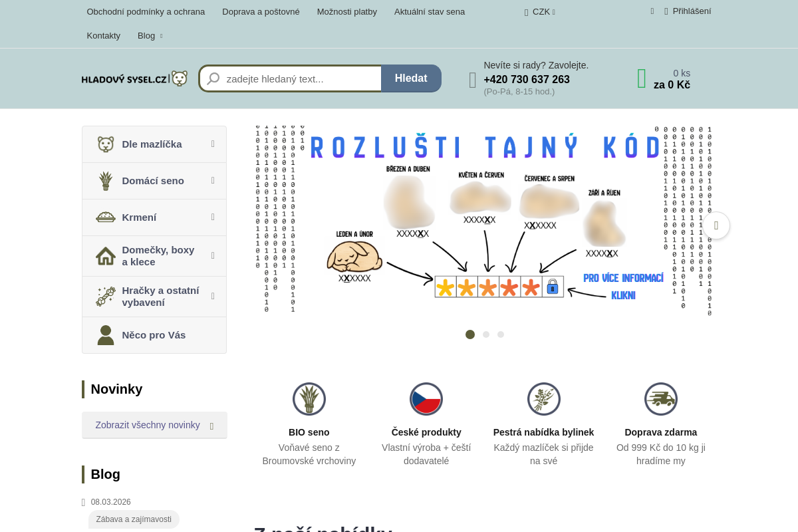
Task: Click the BIO seno round icon
Action: click(x=309, y=399)
